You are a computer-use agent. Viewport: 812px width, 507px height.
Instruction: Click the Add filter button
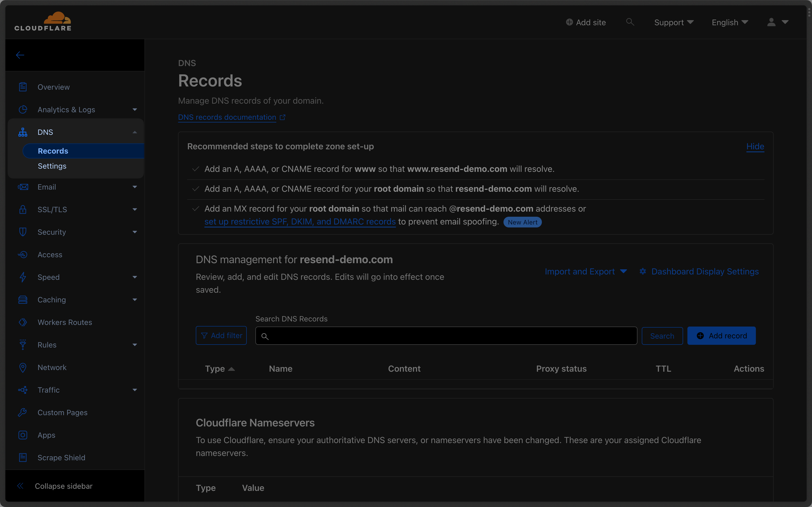221,335
